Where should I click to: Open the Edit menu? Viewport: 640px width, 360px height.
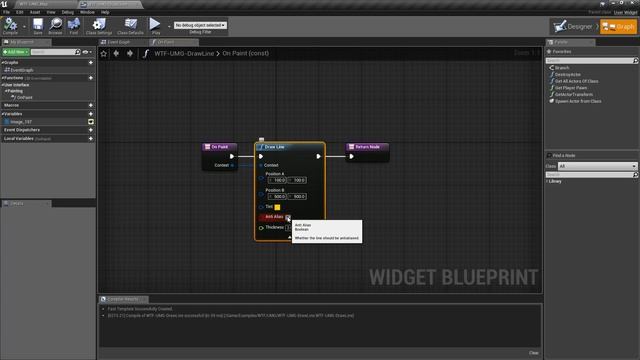(x=20, y=12)
